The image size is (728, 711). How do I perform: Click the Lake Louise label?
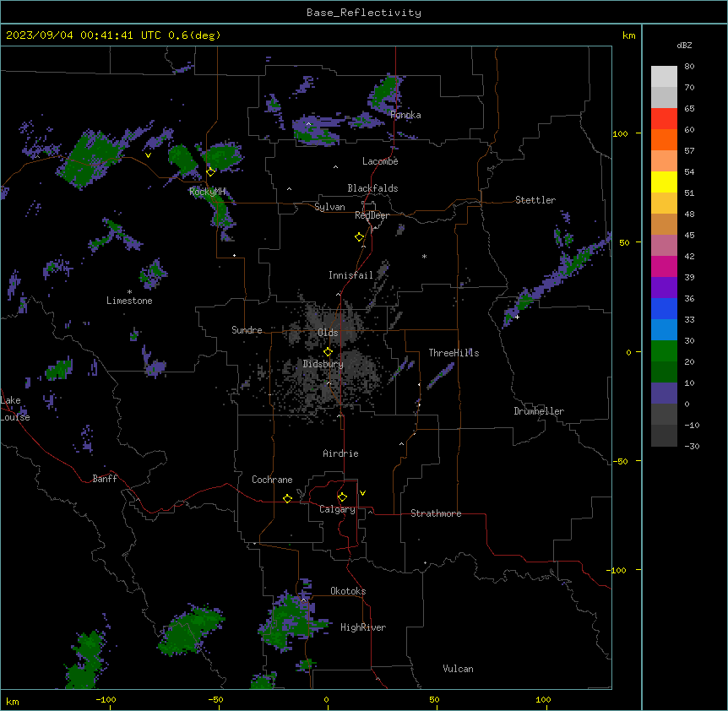pyautogui.click(x=14, y=409)
